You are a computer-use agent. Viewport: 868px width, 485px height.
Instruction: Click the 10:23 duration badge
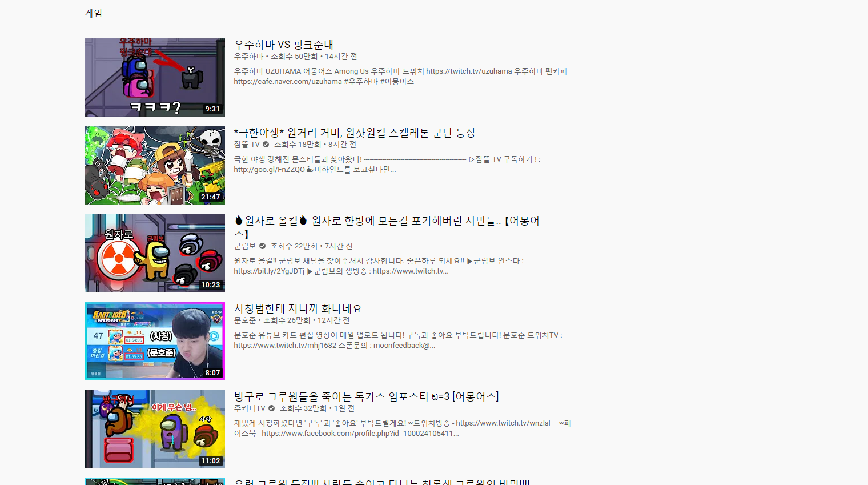pos(210,285)
